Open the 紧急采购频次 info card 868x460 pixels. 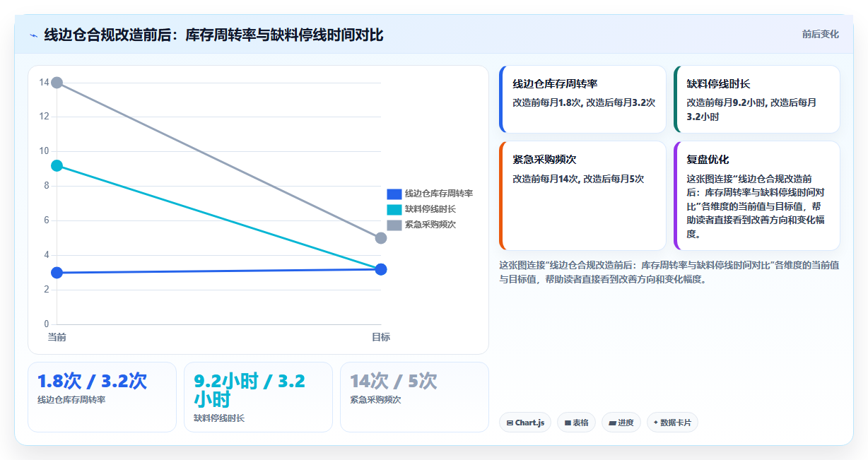(582, 196)
